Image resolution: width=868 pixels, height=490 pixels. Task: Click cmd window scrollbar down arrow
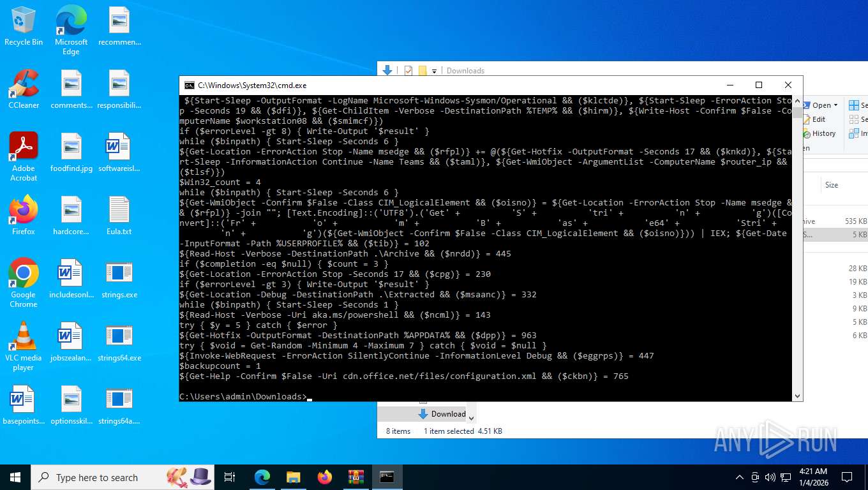coord(797,396)
